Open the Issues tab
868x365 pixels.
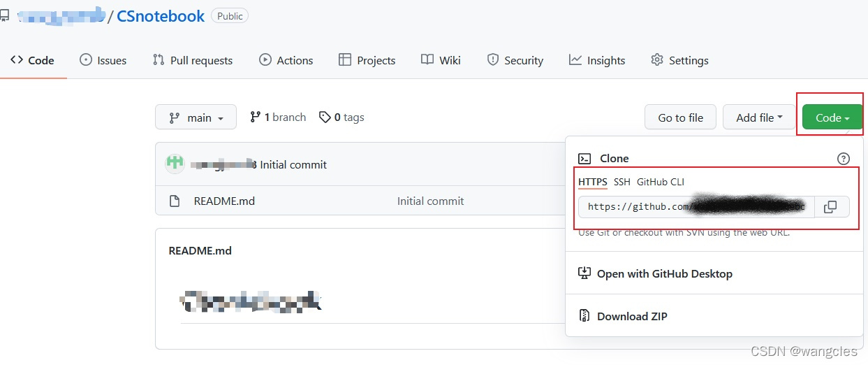[x=103, y=60]
